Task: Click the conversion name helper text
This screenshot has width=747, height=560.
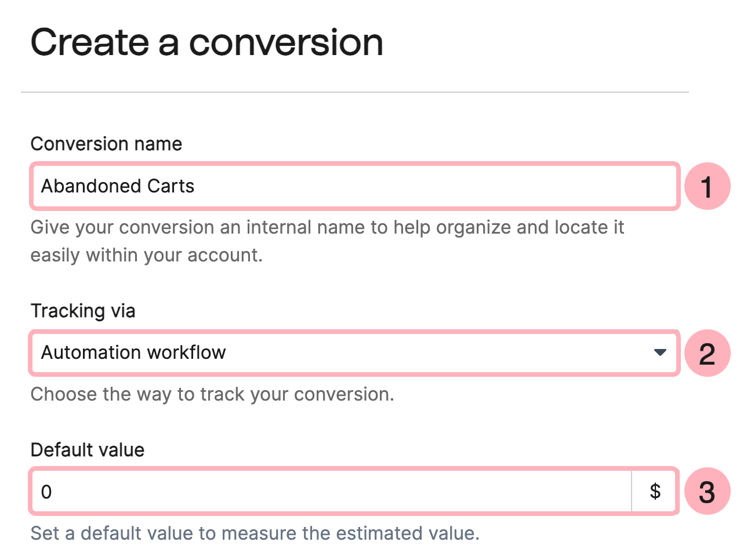Action: 327,241
